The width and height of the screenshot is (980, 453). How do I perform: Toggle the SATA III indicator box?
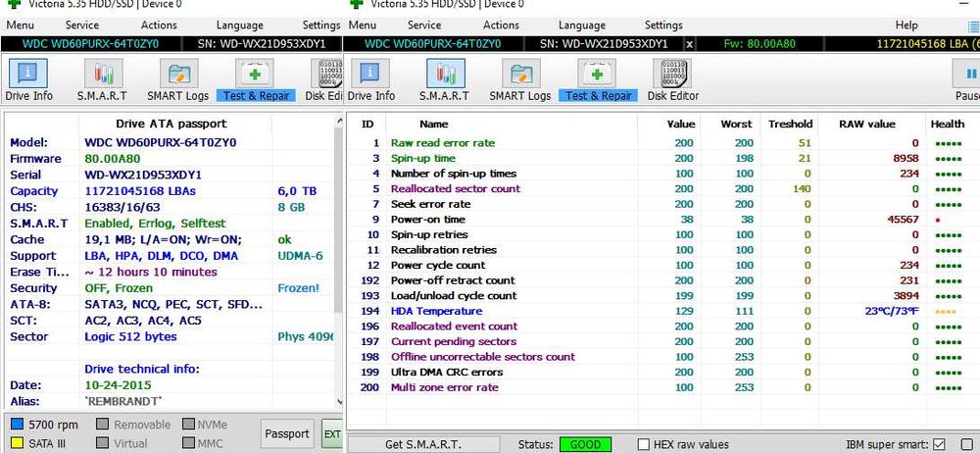coord(17,443)
